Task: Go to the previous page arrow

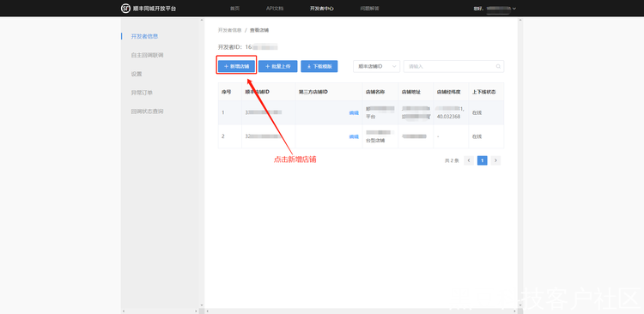Action: click(x=469, y=160)
